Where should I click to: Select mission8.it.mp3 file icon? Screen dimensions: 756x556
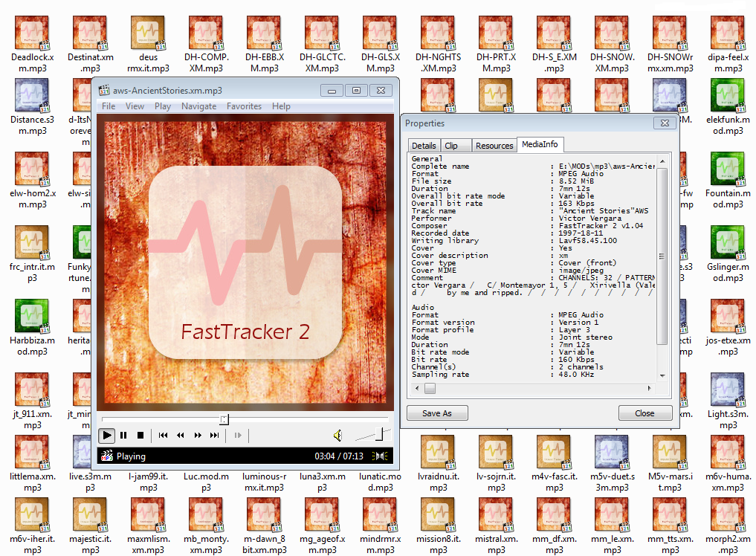(439, 515)
